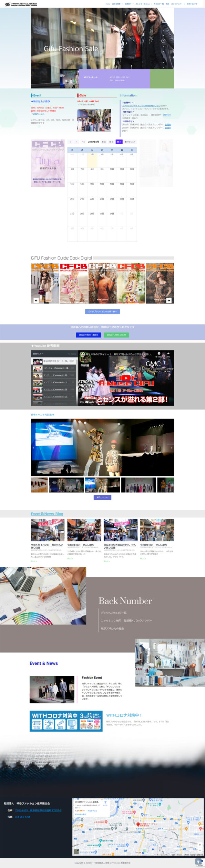
Task: Expand the 連合会概要 nav dropdown
Action: point(117,4)
